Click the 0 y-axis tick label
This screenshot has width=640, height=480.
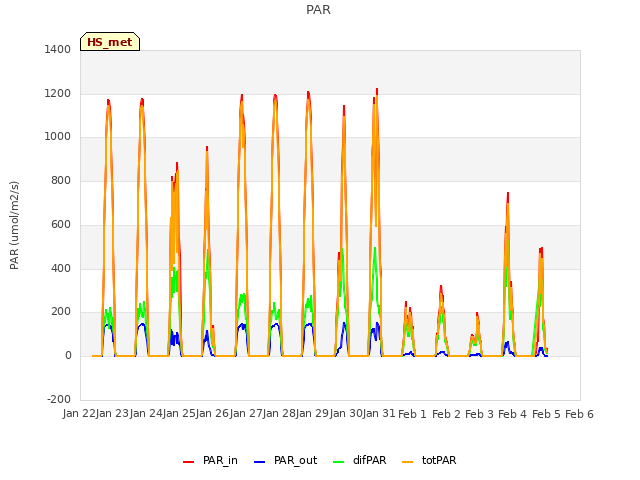[68, 356]
